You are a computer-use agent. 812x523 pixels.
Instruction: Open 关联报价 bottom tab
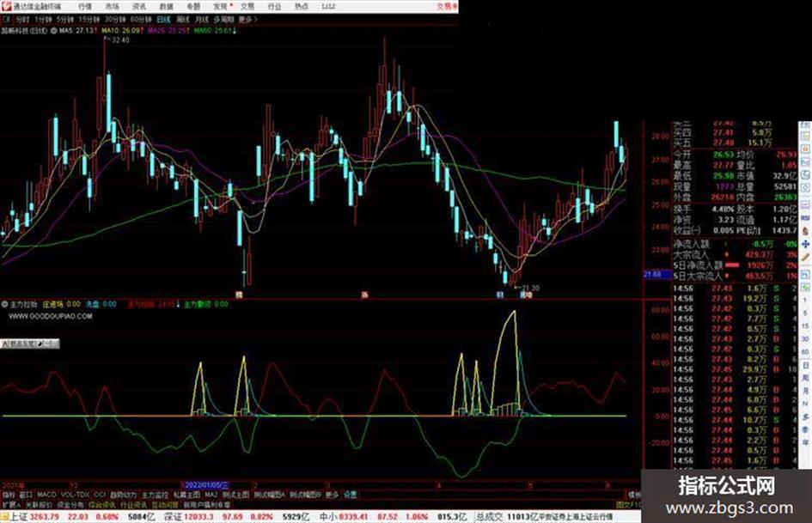coord(39,504)
